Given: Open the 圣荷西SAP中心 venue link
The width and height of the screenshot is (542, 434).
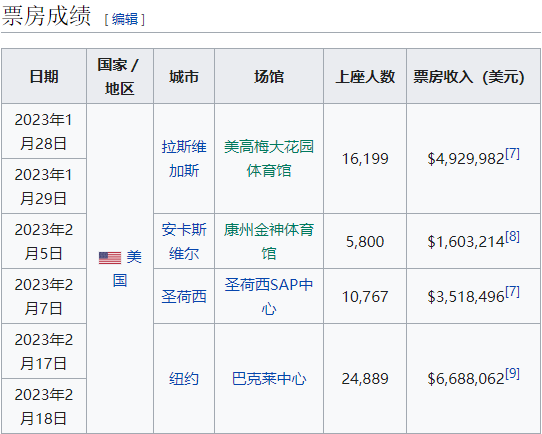Looking at the screenshot, I should [269, 296].
